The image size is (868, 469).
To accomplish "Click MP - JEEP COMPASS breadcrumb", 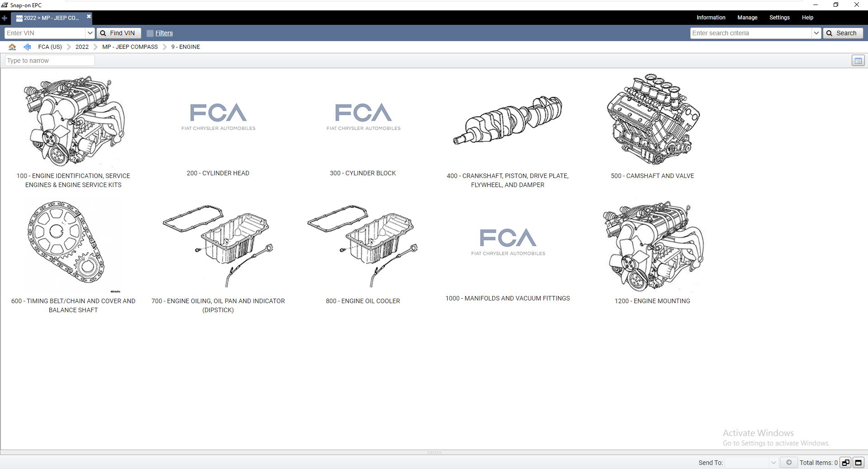I will 130,47.
